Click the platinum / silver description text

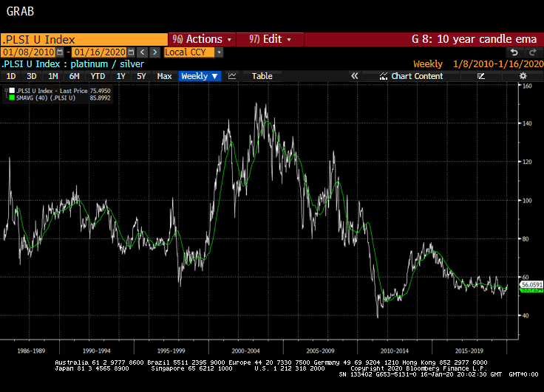pyautogui.click(x=107, y=64)
